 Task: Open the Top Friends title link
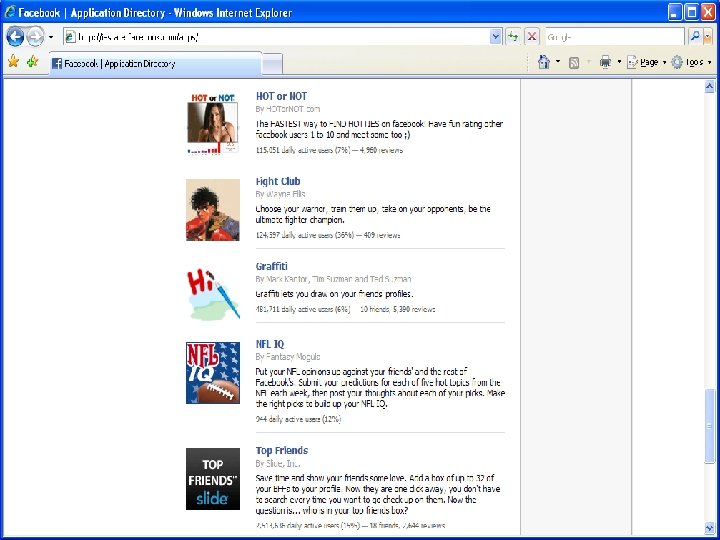[281, 450]
